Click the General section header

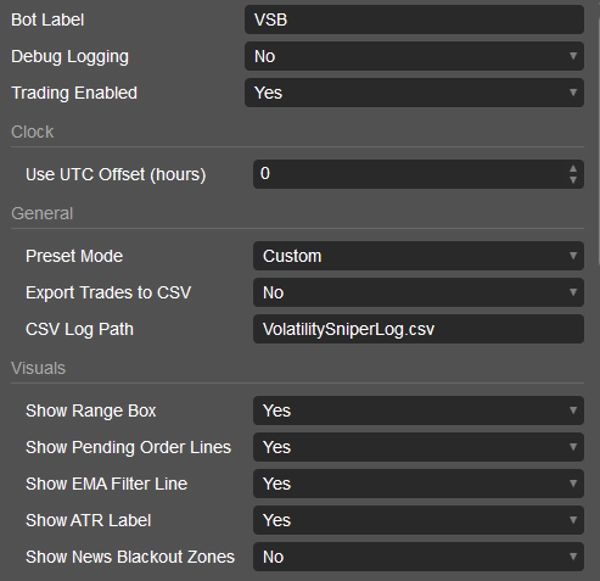click(42, 213)
